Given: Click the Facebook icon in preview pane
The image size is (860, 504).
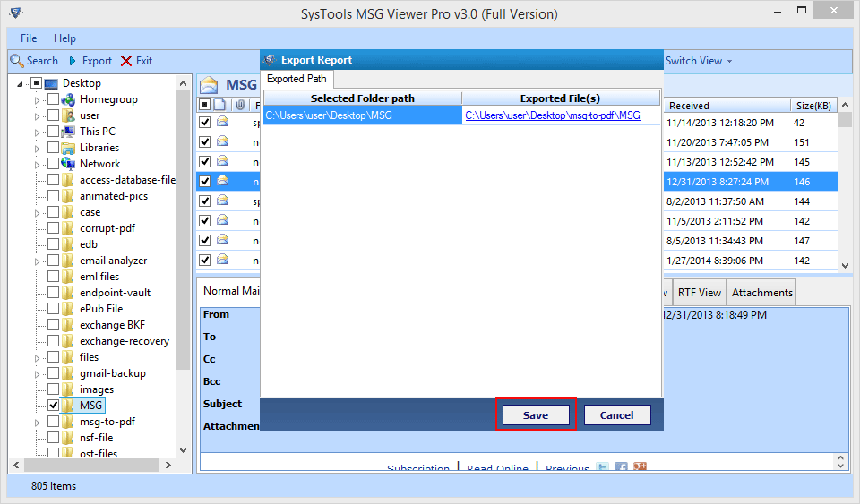Looking at the screenshot, I should pyautogui.click(x=621, y=466).
